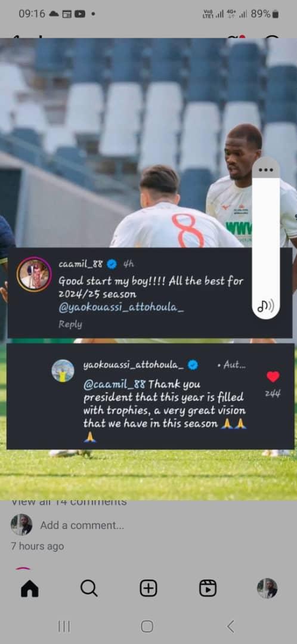
Task: Tap caamil_88 username in comment
Action: (x=81, y=264)
